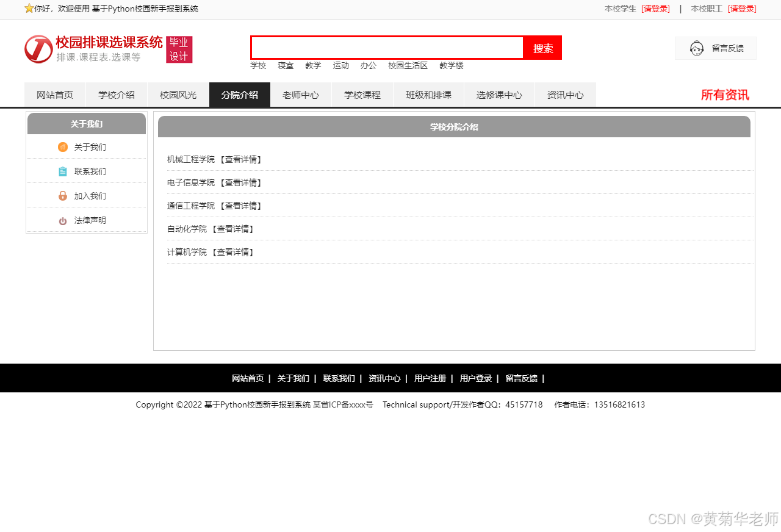Click the student 请登录 link
Screen dimensions: 781x532
[x=655, y=9]
